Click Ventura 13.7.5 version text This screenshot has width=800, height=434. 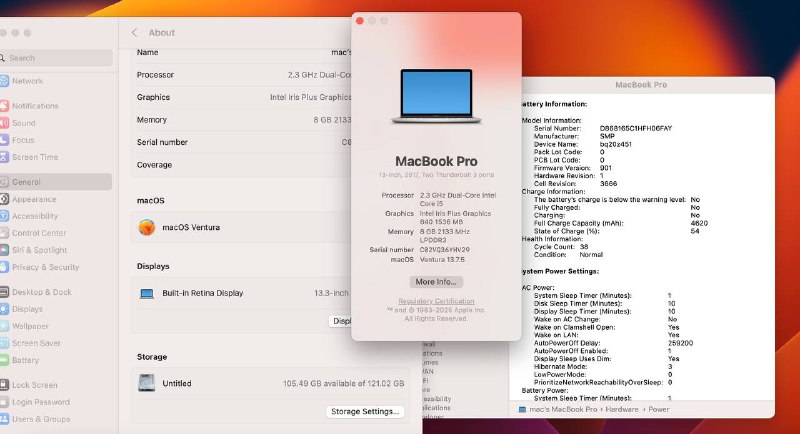pyautogui.click(x=442, y=260)
